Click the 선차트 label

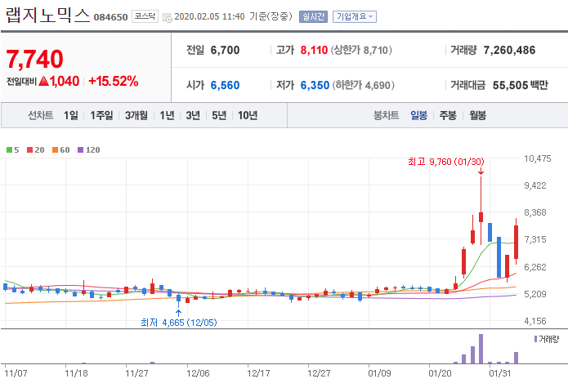click(41, 115)
